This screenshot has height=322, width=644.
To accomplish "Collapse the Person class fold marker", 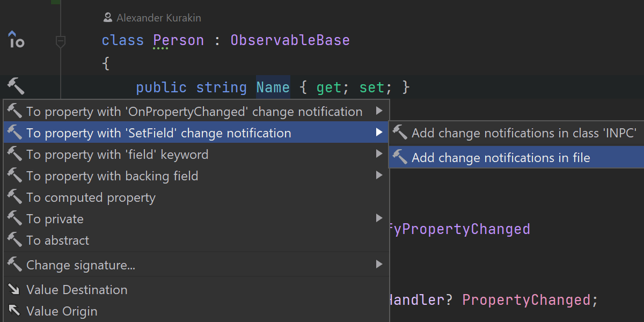I will coord(61,41).
